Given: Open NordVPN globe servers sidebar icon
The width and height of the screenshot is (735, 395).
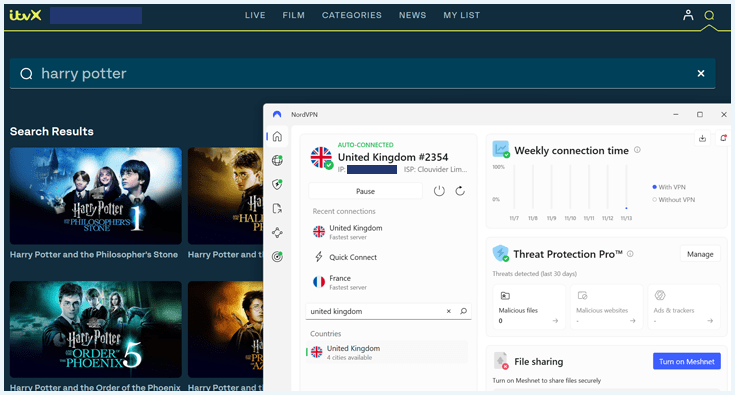Looking at the screenshot, I should tap(277, 160).
